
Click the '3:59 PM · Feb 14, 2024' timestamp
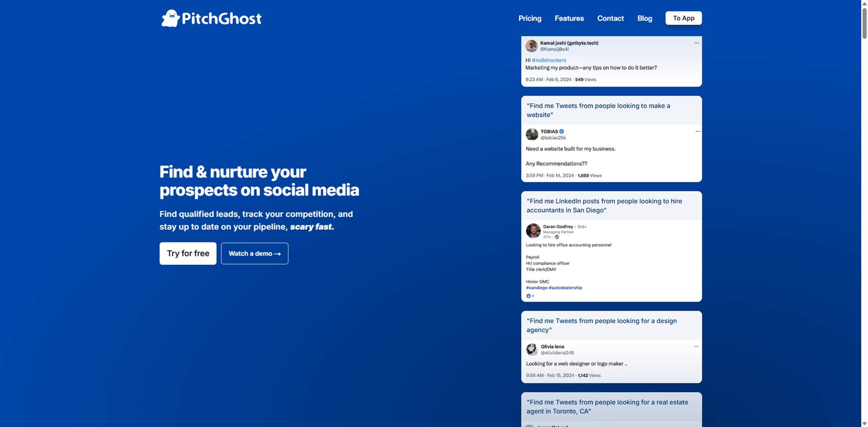pos(550,176)
